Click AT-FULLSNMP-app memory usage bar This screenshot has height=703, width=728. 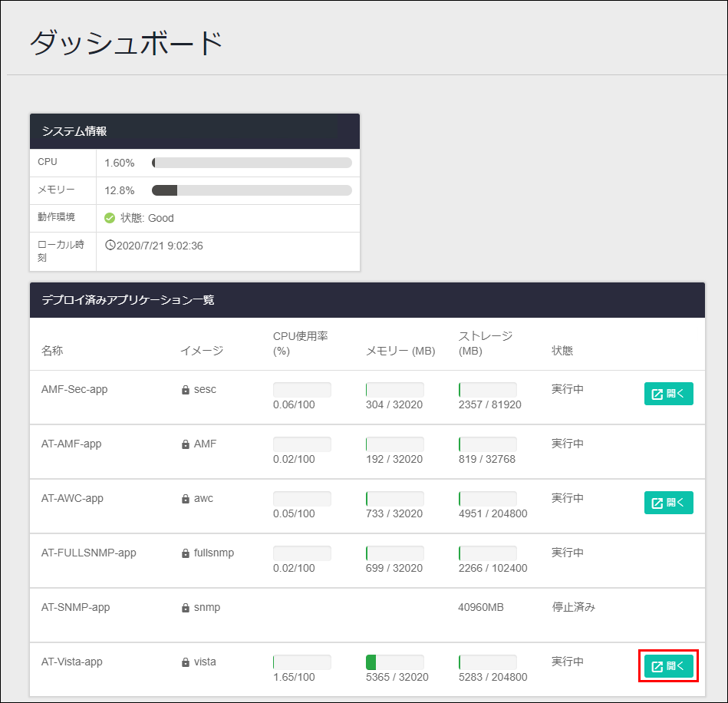(x=394, y=553)
